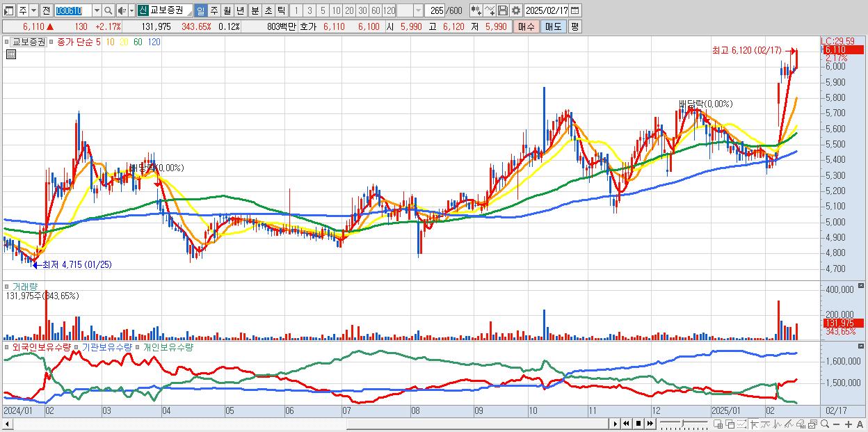The image size is (868, 432).
Task: Expand the dropdown next to speaker icon
Action: coord(131,10)
